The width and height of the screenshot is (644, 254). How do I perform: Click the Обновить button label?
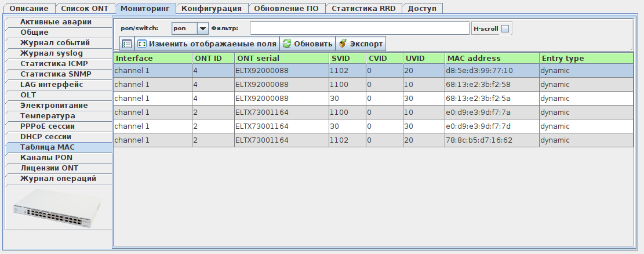[313, 44]
